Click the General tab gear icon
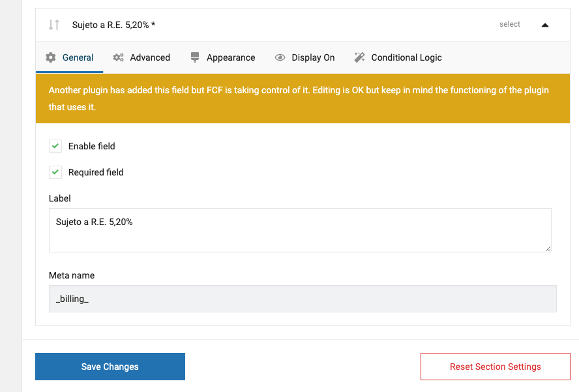Image resolution: width=579 pixels, height=392 pixels. click(51, 57)
